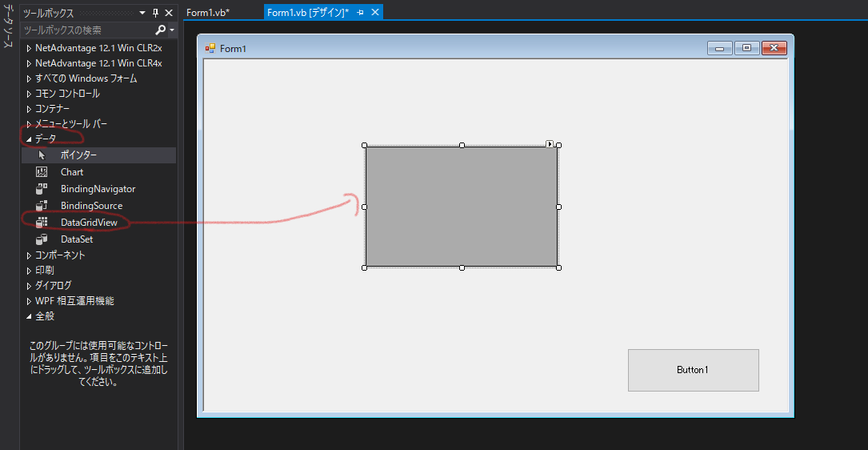Collapse the データ toolbox category

(x=30, y=139)
